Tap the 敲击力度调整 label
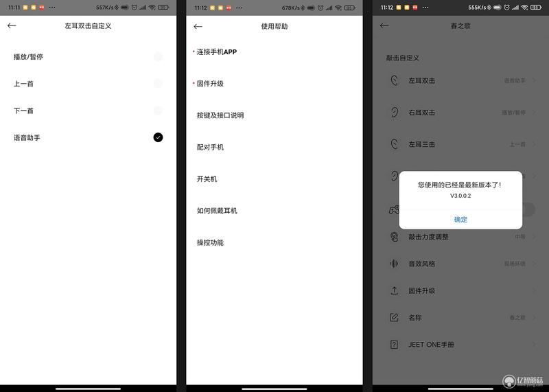This screenshot has height=392, width=549. 428,237
